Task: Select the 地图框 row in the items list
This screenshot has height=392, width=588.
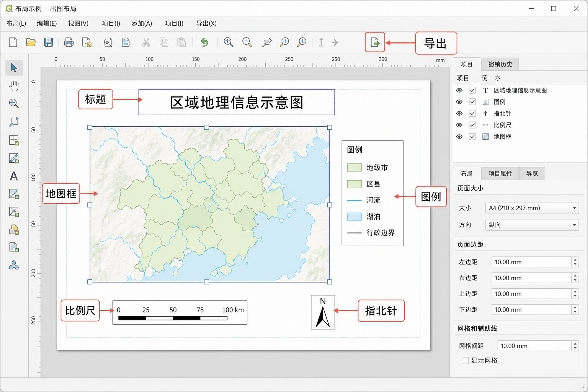Action: point(520,137)
